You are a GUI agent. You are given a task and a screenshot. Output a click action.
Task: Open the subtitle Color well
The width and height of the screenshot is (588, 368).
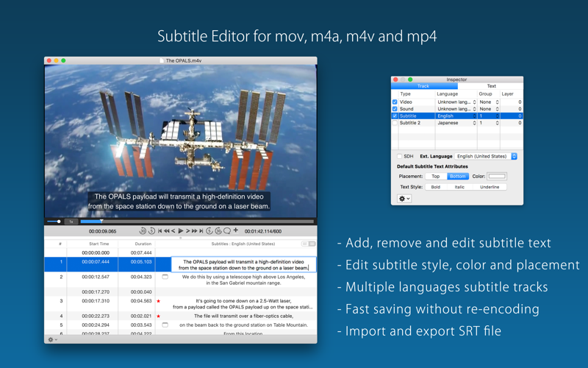(497, 177)
